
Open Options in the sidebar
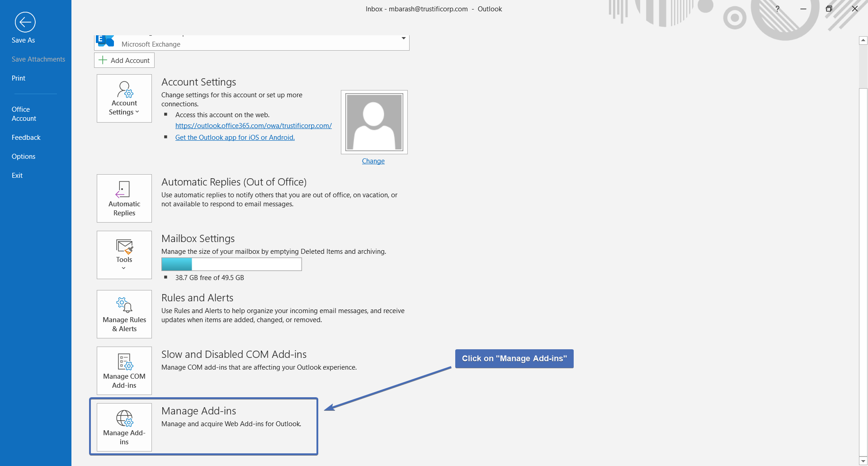pyautogui.click(x=24, y=157)
